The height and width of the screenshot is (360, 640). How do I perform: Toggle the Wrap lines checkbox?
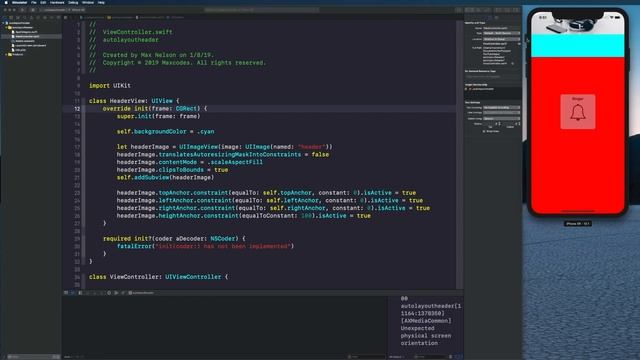(x=484, y=131)
